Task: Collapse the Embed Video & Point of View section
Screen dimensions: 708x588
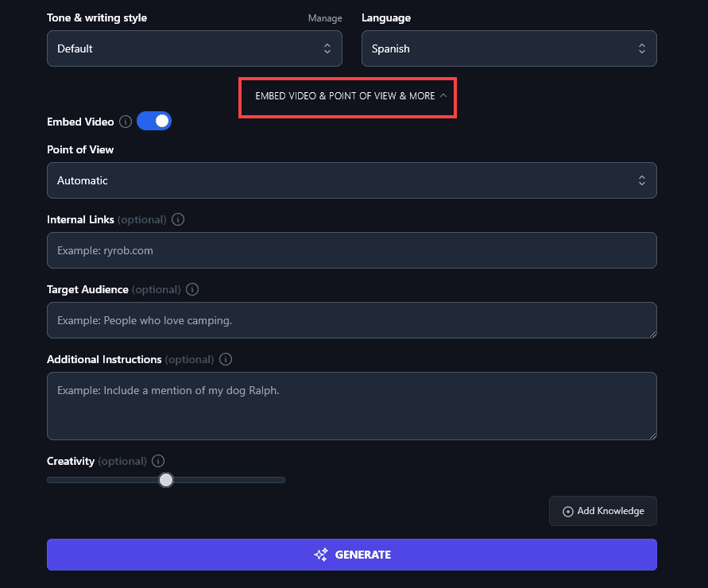Action: point(347,96)
